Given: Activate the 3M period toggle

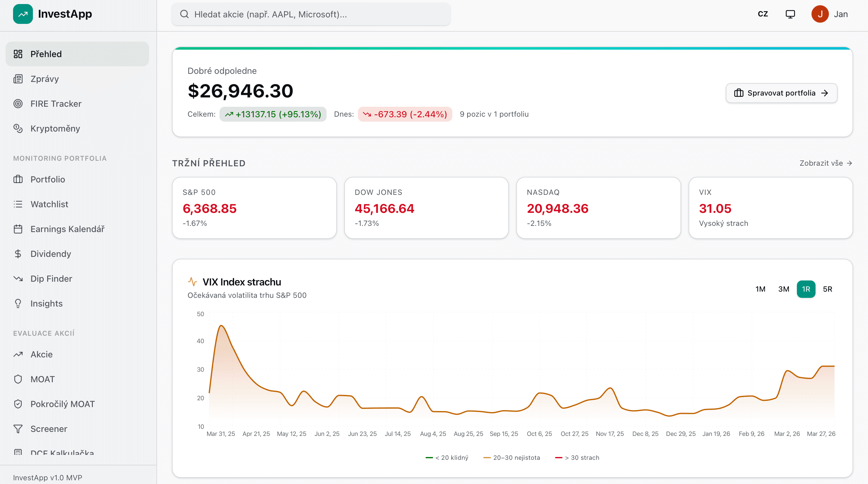Looking at the screenshot, I should point(784,289).
